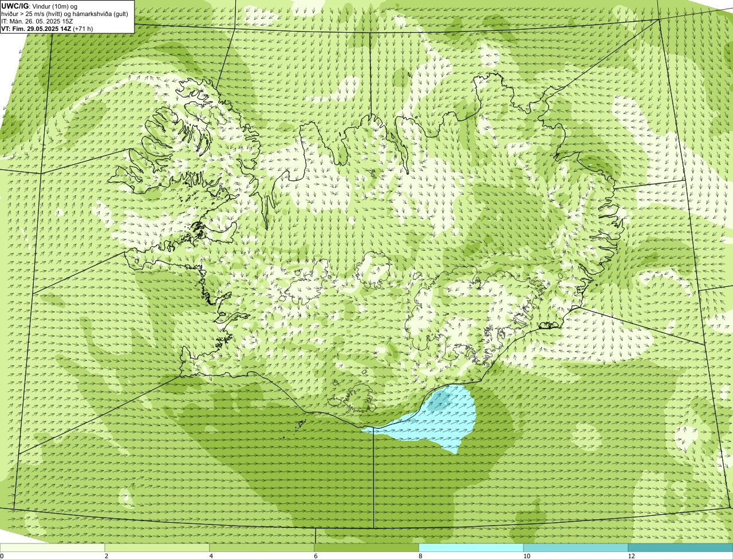The width and height of the screenshot is (733, 560).
Task: Click the 8–10 m/s light cyan legend swatch
Action: 472,547
